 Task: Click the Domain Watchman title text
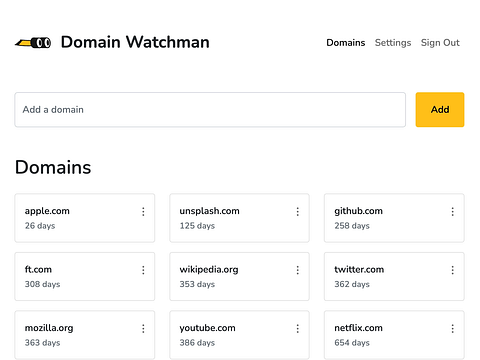(135, 42)
